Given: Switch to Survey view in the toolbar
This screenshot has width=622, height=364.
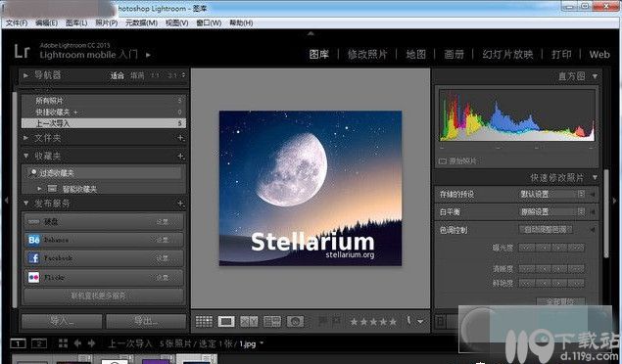Looking at the screenshot, I should pos(272,321).
